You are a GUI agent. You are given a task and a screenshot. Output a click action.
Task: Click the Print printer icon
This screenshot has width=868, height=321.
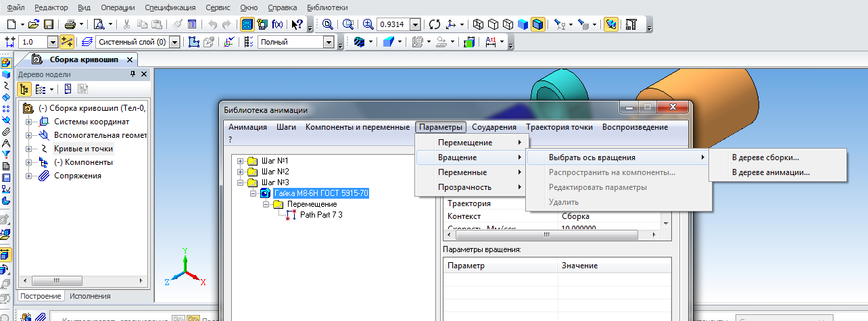pos(72,24)
